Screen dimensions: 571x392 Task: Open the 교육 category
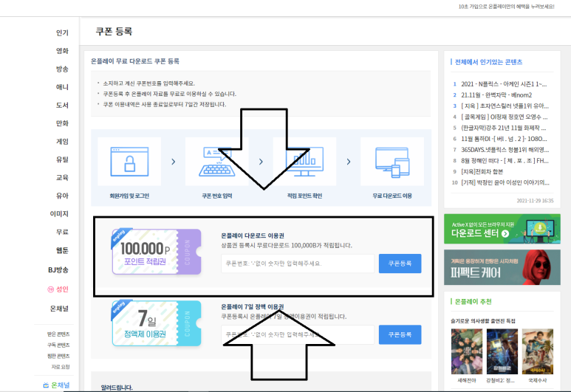pos(62,178)
